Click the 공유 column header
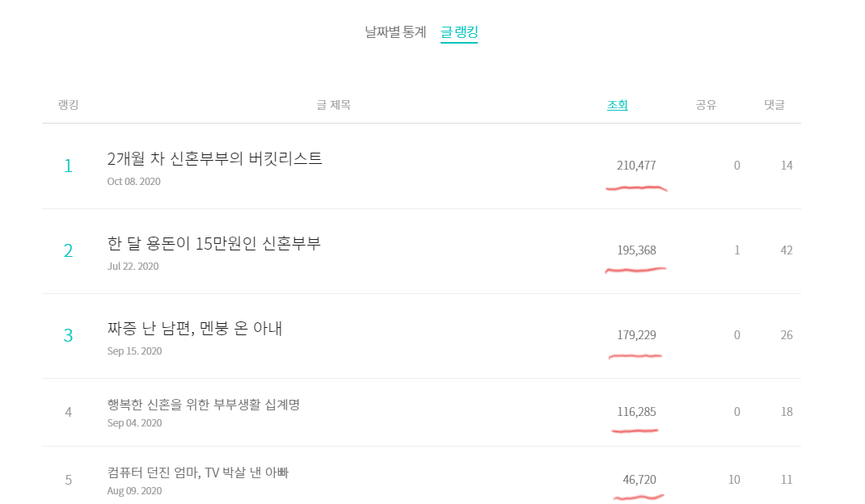This screenshot has height=504, width=865. 706,105
